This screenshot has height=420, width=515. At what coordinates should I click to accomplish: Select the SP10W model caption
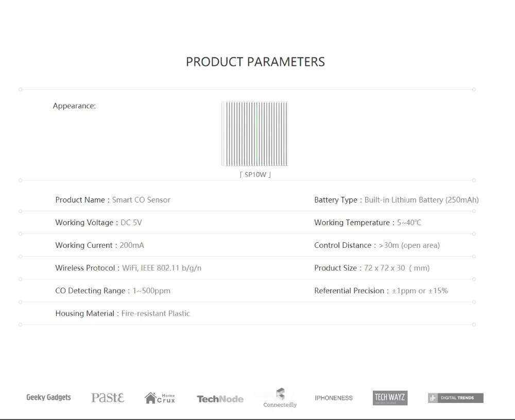tap(255, 175)
